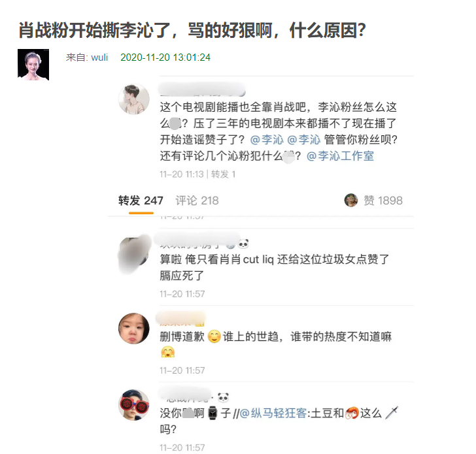
Task: Click the small avatar beside the like count
Action: pyautogui.click(x=351, y=200)
